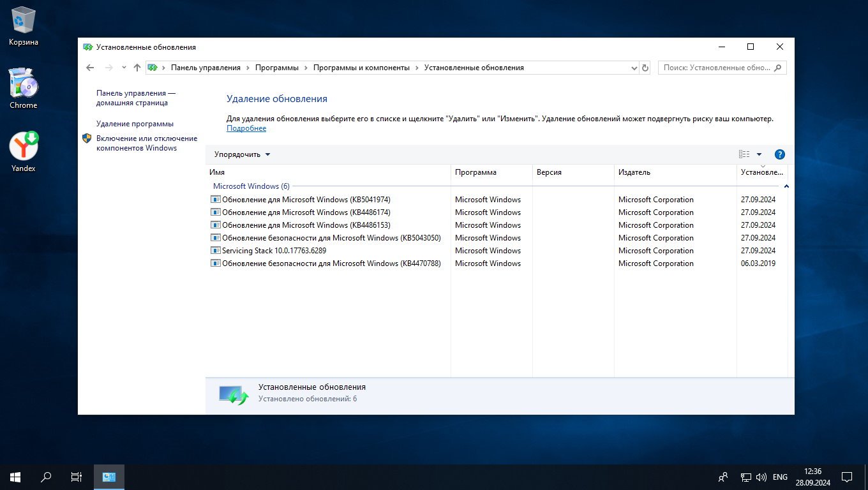Collapse the Microsoft Windows (6) group
The image size is (868, 490).
point(786,186)
